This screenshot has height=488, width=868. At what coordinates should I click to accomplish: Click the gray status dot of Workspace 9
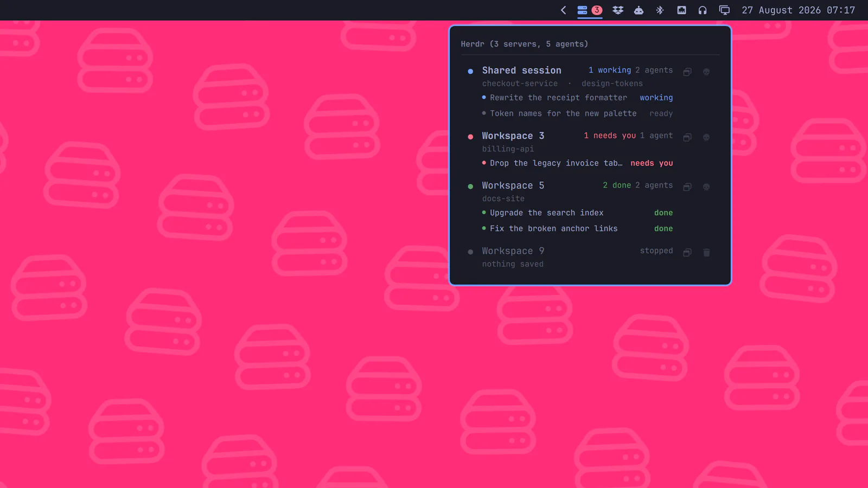click(470, 252)
